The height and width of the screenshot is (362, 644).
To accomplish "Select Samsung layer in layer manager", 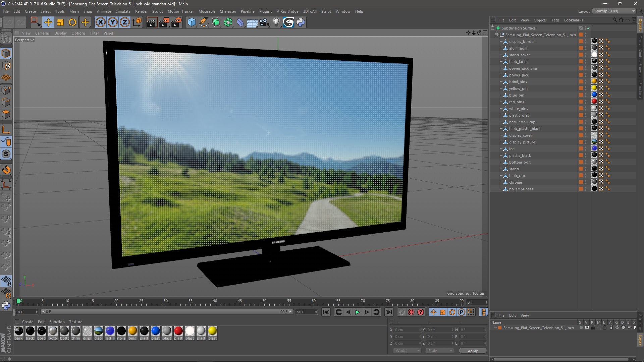I will pos(538,328).
